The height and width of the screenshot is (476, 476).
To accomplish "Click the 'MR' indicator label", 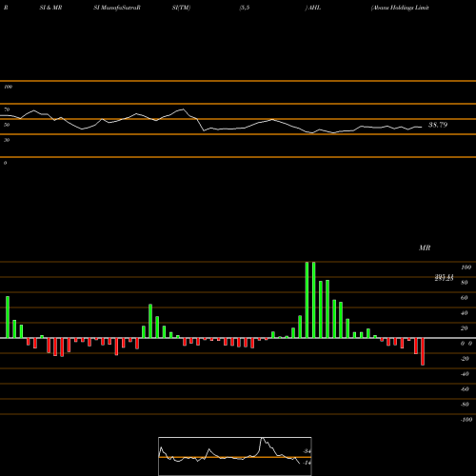I will click(425, 248).
